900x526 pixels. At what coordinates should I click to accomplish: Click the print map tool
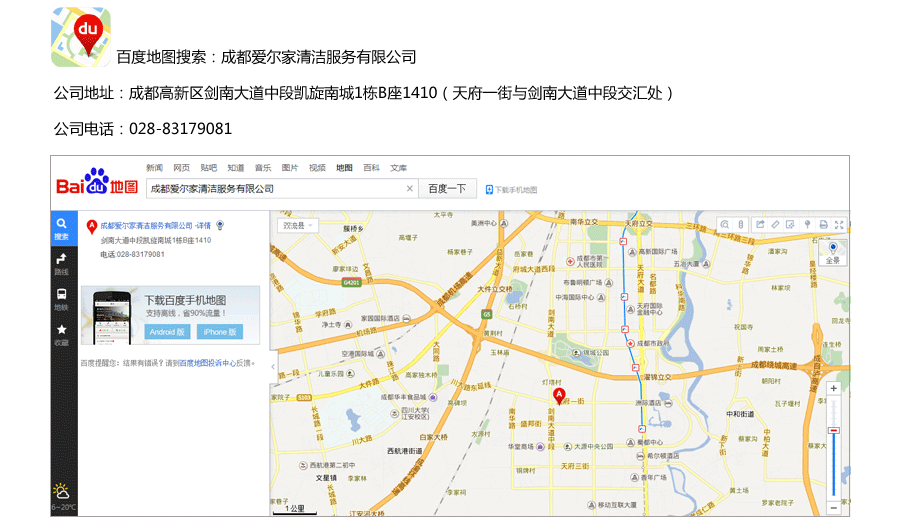[x=823, y=225]
